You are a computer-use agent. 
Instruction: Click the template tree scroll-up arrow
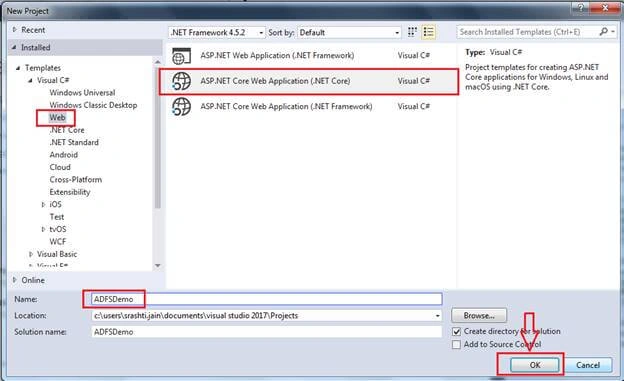coord(158,62)
